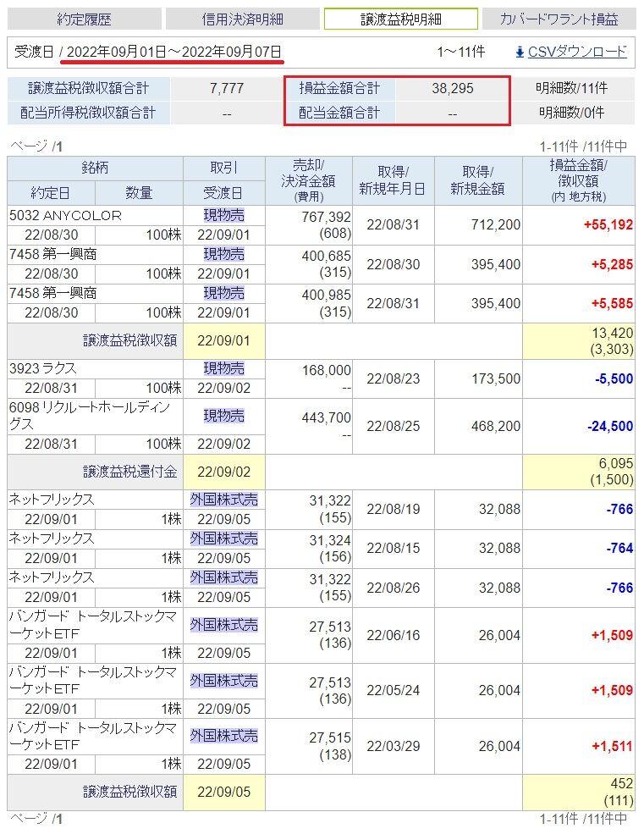Click the 712,200 acquisition amount
The image size is (644, 834).
tap(496, 225)
